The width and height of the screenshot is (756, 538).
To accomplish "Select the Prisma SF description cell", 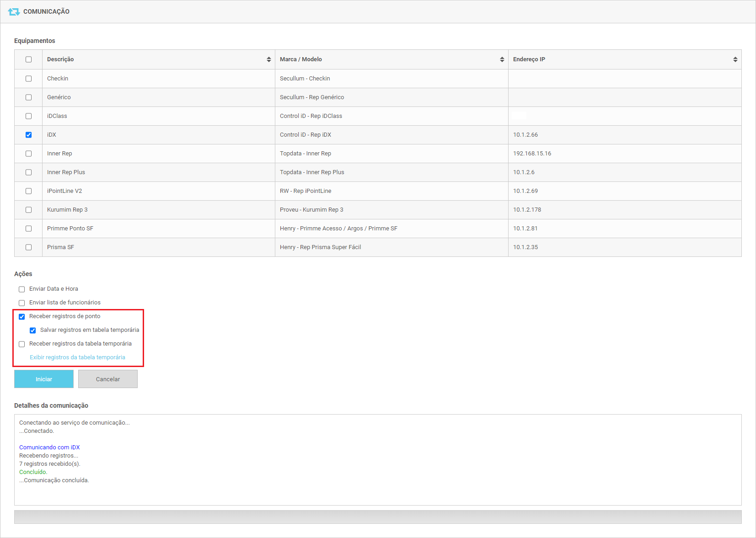I will [159, 247].
